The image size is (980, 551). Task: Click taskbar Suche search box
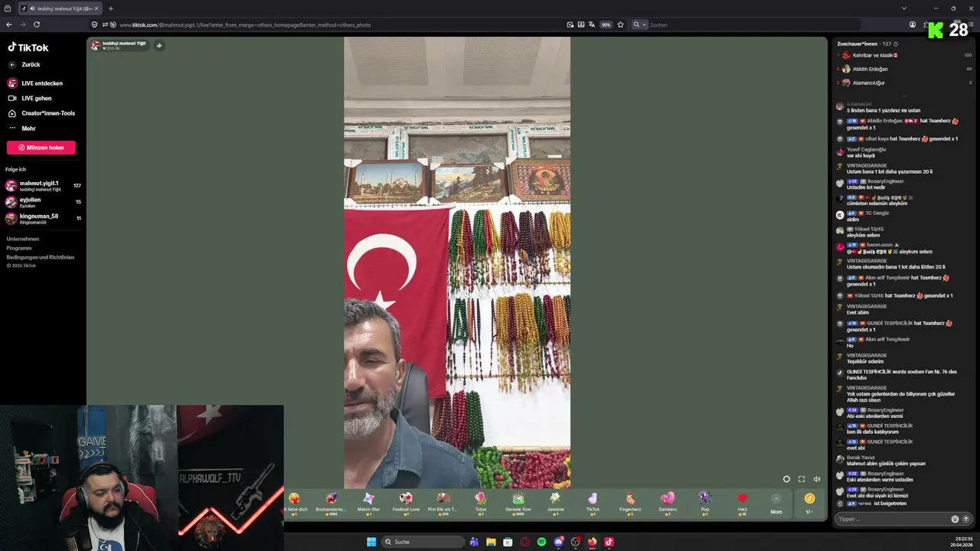[x=423, y=542]
